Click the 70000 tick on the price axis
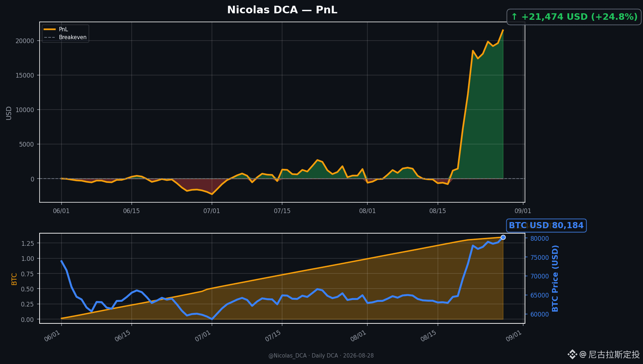This screenshot has width=643, height=364. click(540, 276)
